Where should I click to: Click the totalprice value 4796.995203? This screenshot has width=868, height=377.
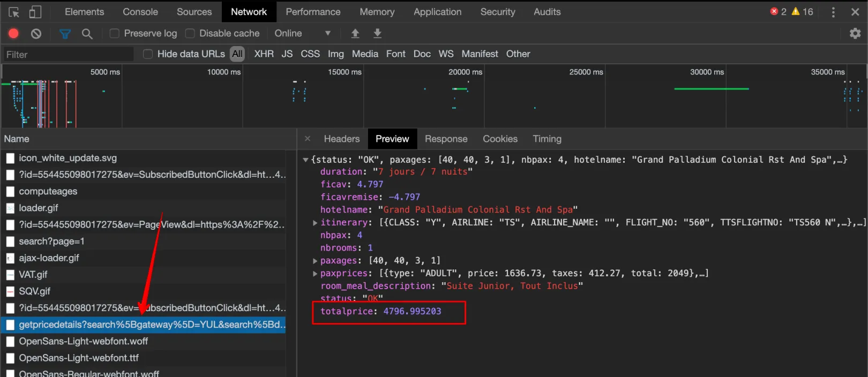[412, 312]
